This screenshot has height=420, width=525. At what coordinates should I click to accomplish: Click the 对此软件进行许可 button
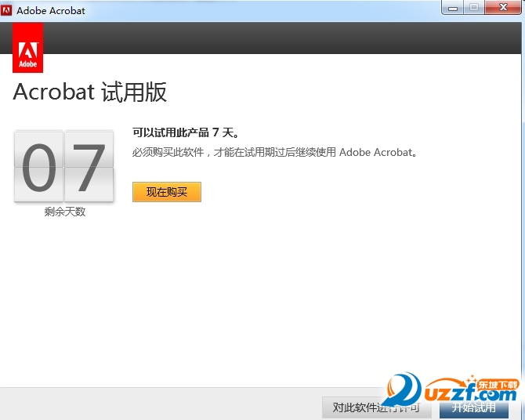(376, 407)
